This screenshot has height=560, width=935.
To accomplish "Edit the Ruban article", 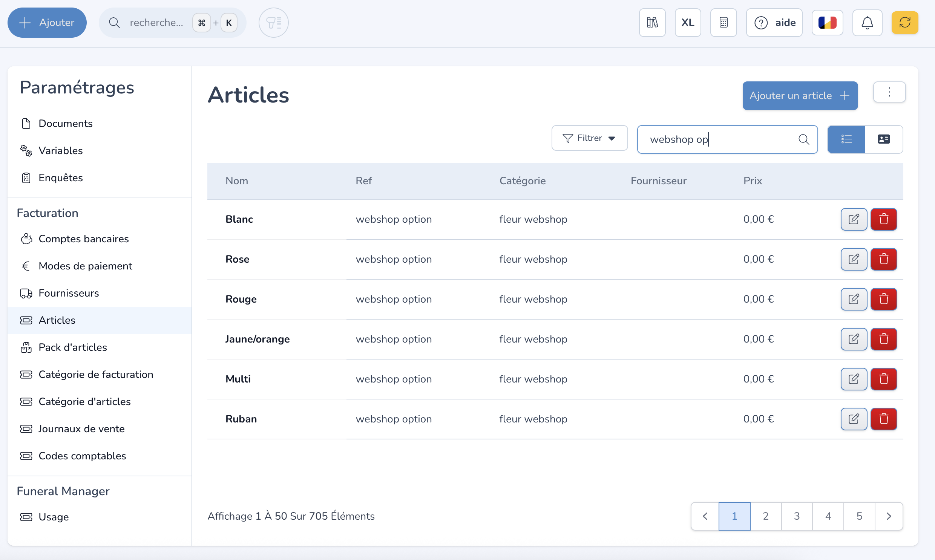I will pyautogui.click(x=854, y=419).
